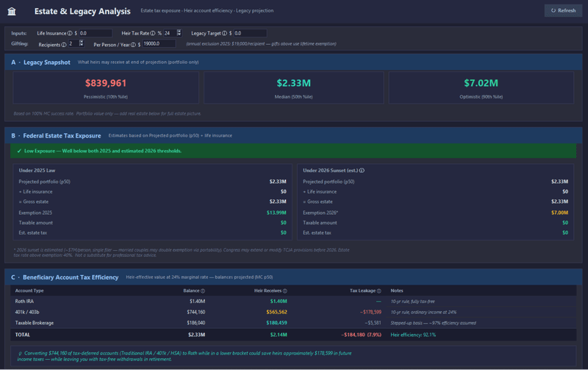
Task: Focus the Legacy Target amount field
Action: 250,33
